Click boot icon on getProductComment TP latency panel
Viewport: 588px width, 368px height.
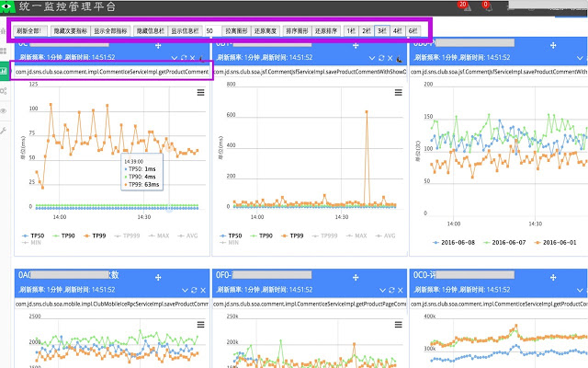tap(201, 59)
